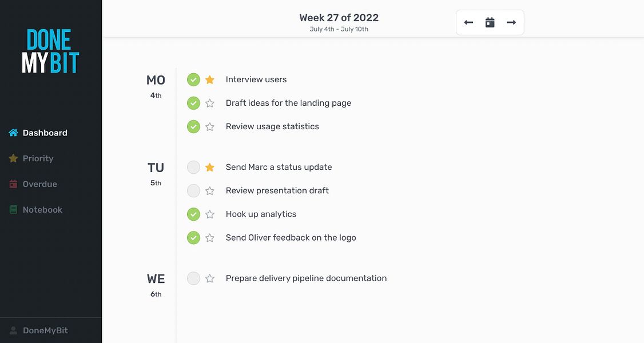Uncheck the Interview users task
The width and height of the screenshot is (644, 343).
[x=193, y=79]
